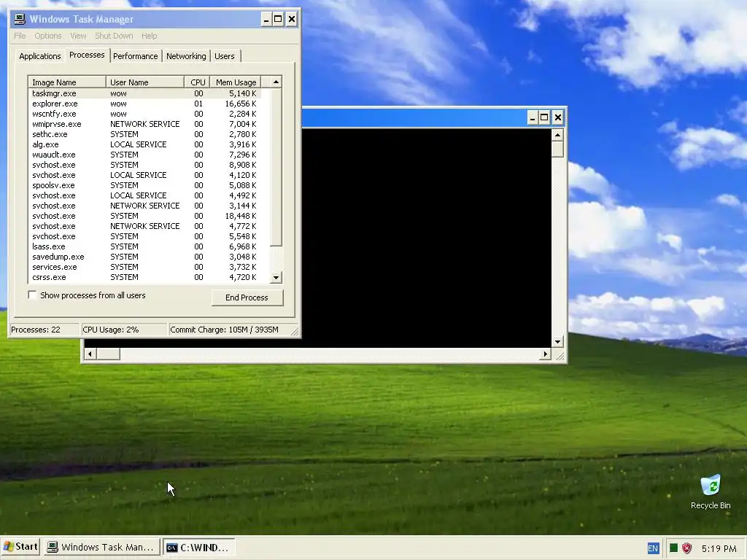The image size is (747, 560).
Task: Sort by the Image Name column header
Action: (67, 82)
